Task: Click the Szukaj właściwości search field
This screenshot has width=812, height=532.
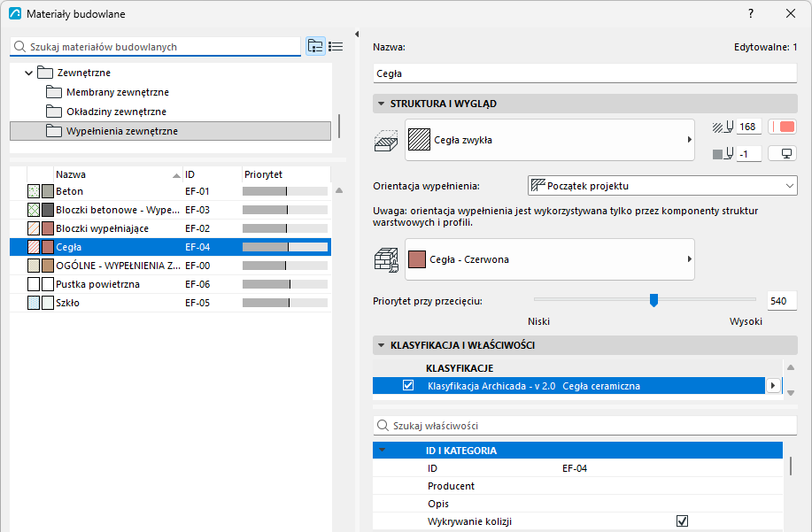Action: [x=584, y=426]
